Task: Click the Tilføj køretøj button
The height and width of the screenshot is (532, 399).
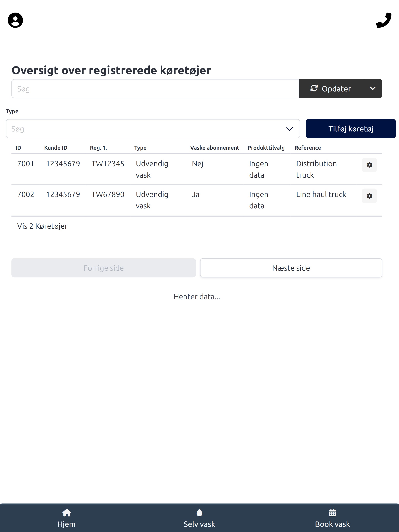Action: 351,129
